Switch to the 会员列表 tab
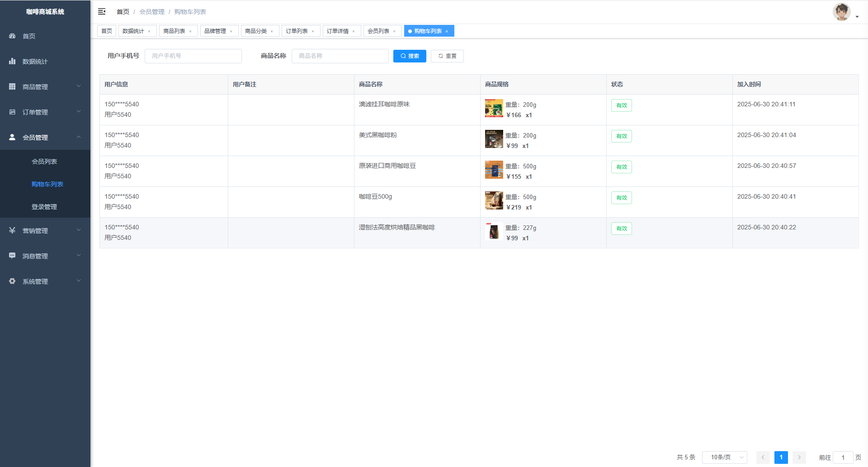 click(x=378, y=31)
